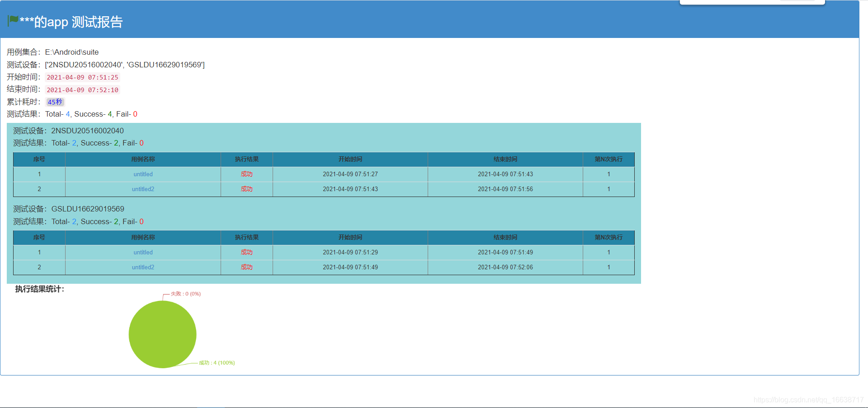The height and width of the screenshot is (408, 868).
Task: Click the 执行结果 column header in first table
Action: [247, 159]
